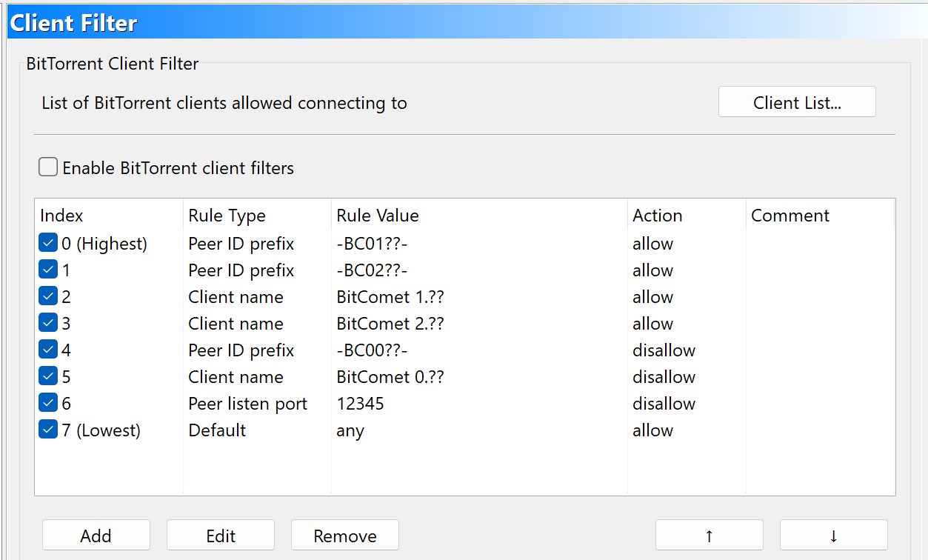Select rule value BitComet 2.??
This screenshot has width=928, height=560.
tap(390, 324)
